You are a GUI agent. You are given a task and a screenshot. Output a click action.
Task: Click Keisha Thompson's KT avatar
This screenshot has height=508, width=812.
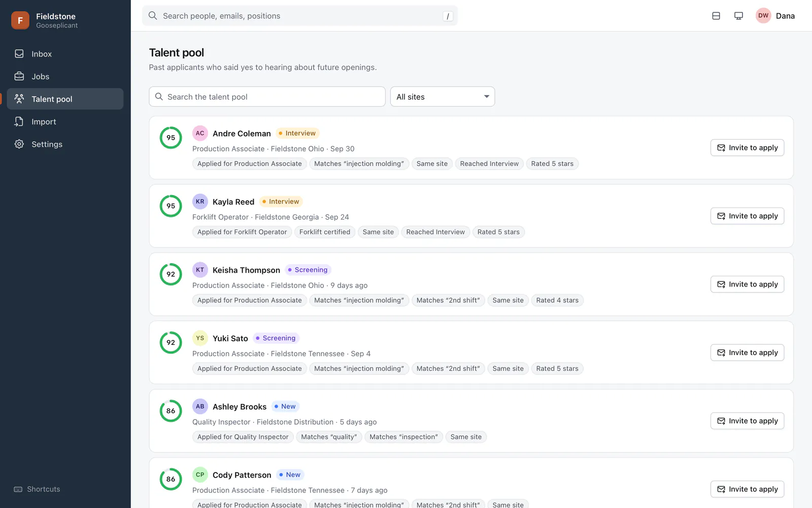(200, 270)
